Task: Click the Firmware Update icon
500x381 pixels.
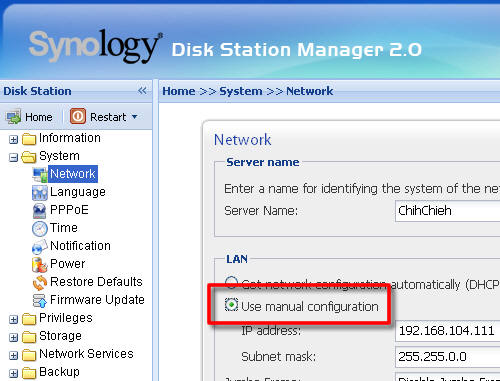Action: (40, 301)
